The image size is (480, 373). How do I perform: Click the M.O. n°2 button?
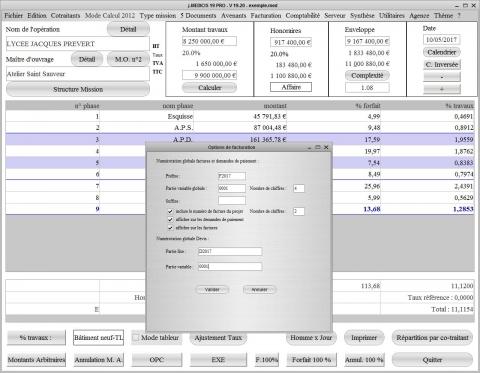point(128,59)
